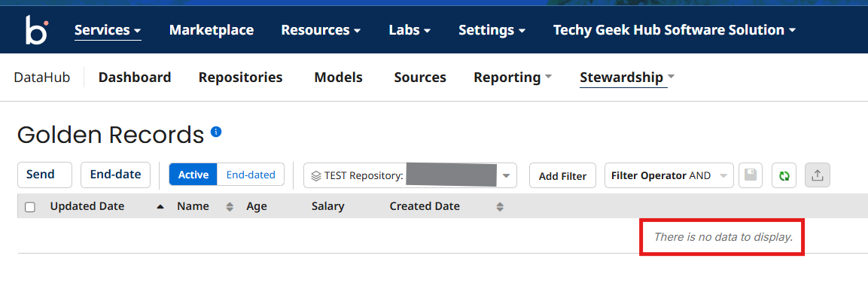Click the Boomi logo icon
The width and height of the screenshot is (868, 301).
36,30
